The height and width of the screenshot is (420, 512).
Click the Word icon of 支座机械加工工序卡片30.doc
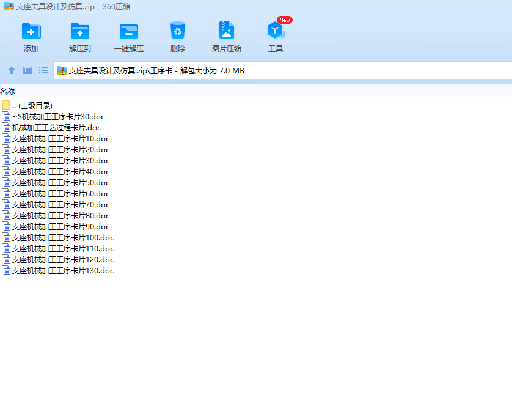pyautogui.click(x=6, y=161)
